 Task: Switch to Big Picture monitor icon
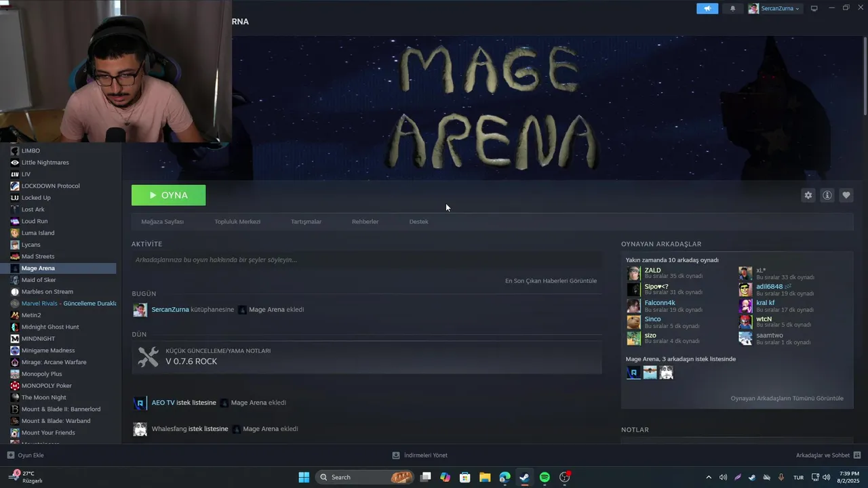click(x=814, y=8)
